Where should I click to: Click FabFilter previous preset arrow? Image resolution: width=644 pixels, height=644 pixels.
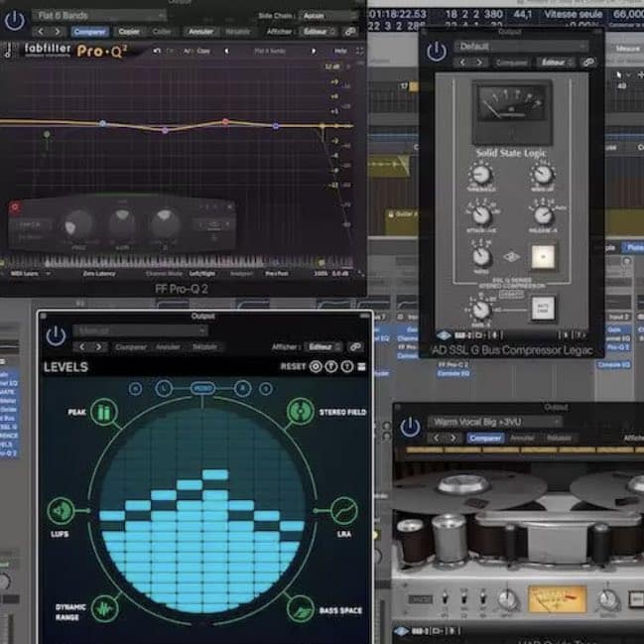click(226, 51)
